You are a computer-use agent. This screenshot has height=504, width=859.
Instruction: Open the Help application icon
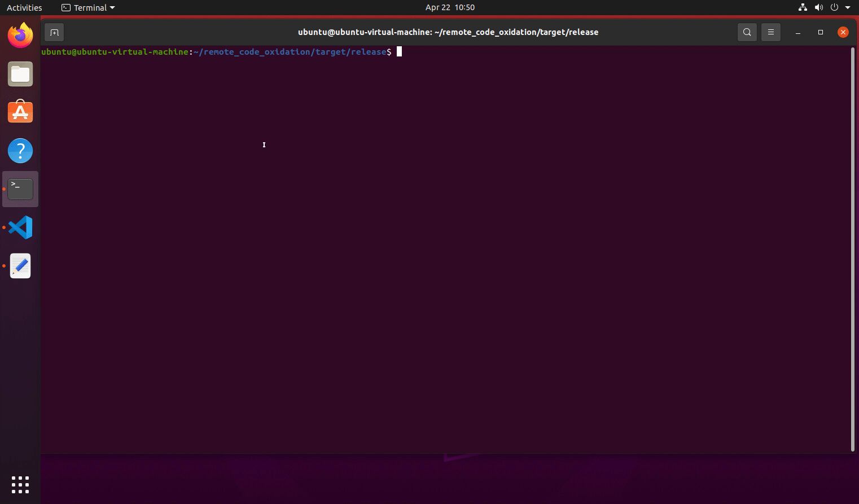point(20,151)
